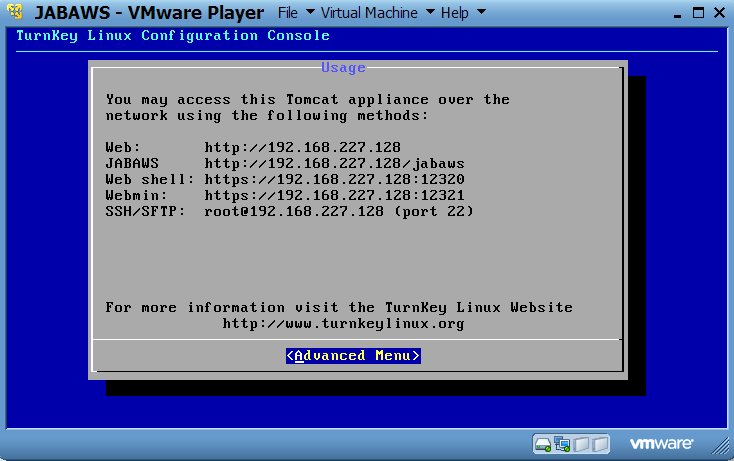The image size is (734, 461).
Task: Select the Advanced Menu button
Action: click(353, 356)
